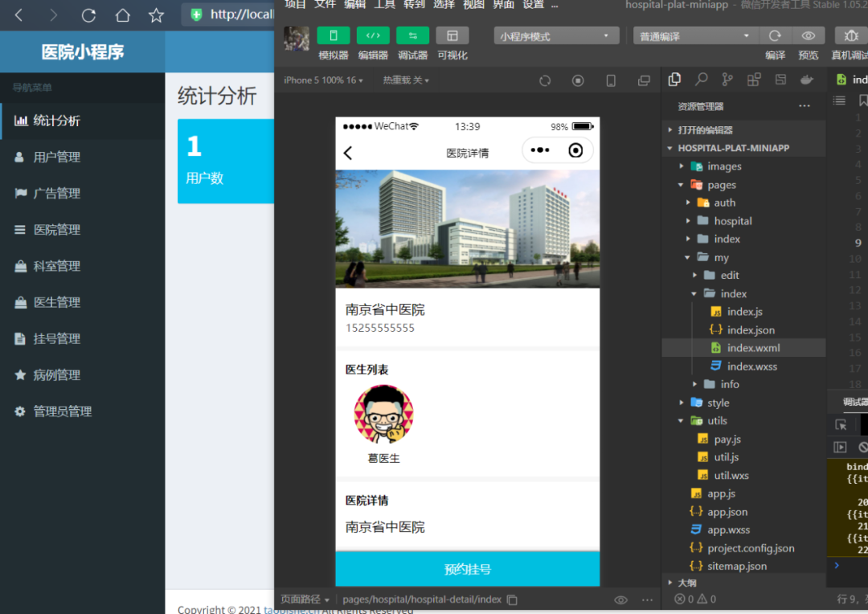Collapse the my folder
This screenshot has height=614, width=868.
pyautogui.click(x=744, y=257)
